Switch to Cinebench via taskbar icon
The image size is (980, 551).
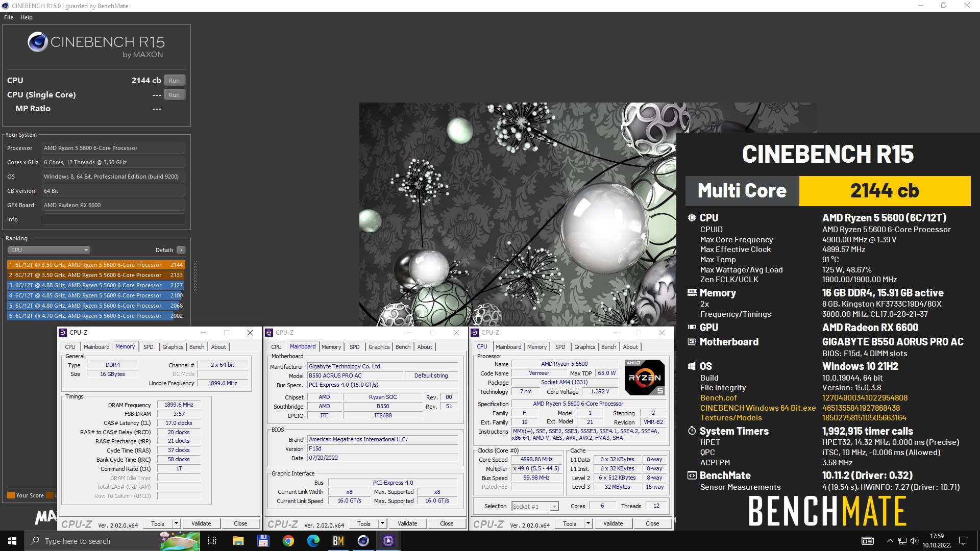tap(363, 541)
